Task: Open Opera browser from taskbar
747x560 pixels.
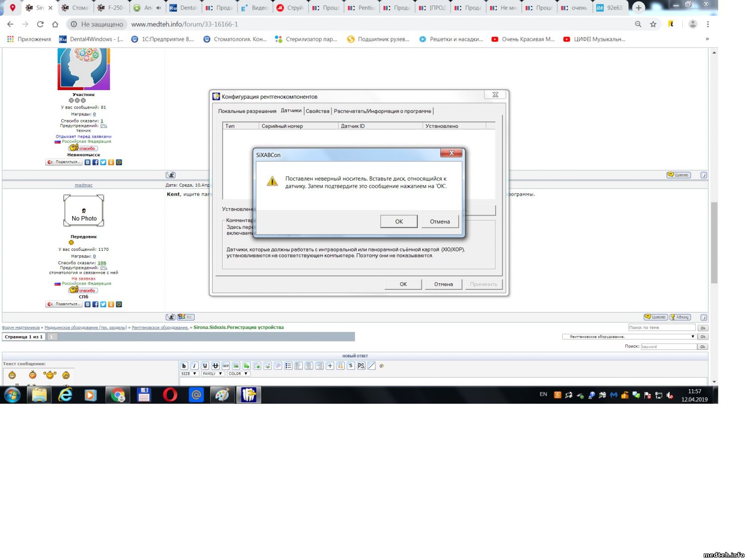Action: coord(170,395)
